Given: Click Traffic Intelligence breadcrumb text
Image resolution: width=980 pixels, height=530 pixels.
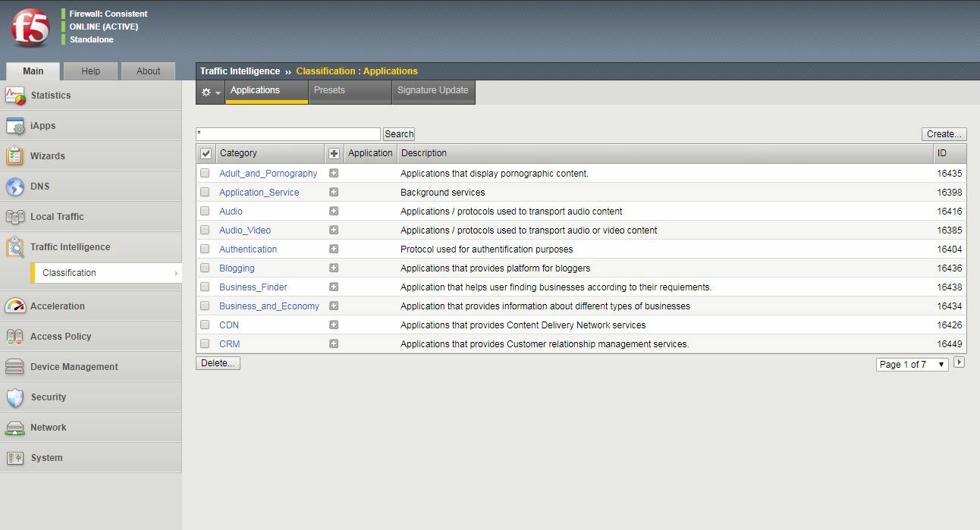Looking at the screenshot, I should (240, 71).
